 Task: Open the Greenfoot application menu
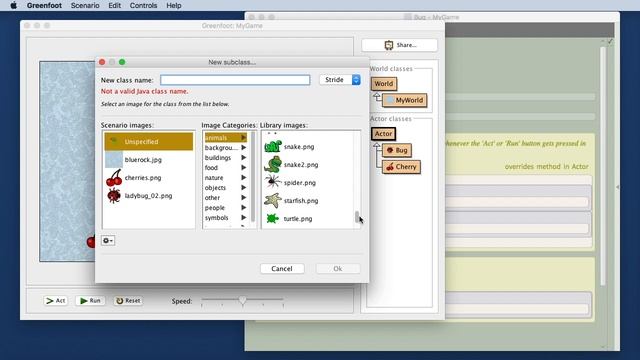pyautogui.click(x=44, y=5)
